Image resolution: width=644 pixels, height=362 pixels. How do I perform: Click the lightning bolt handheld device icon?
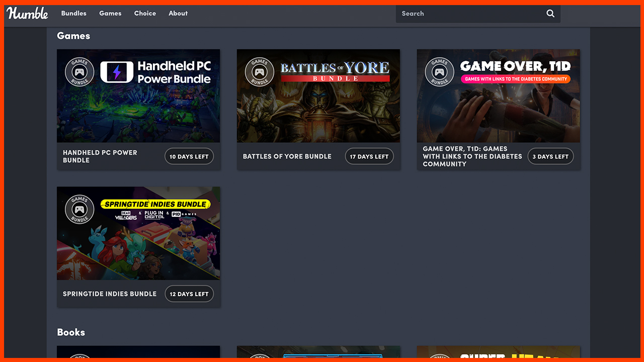pyautogui.click(x=117, y=72)
